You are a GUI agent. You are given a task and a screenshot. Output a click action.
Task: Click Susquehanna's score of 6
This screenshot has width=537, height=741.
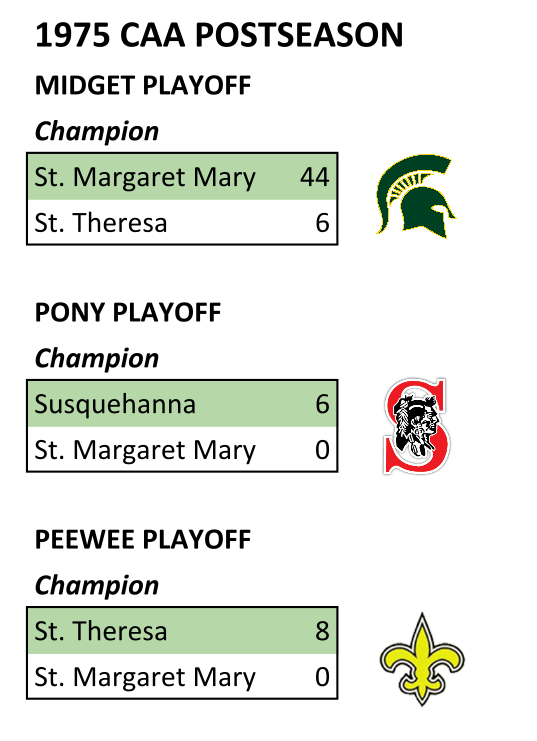[322, 404]
